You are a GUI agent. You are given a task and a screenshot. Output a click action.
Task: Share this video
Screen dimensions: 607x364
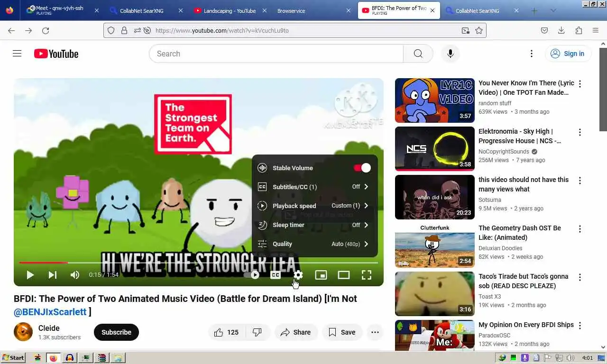pyautogui.click(x=296, y=332)
